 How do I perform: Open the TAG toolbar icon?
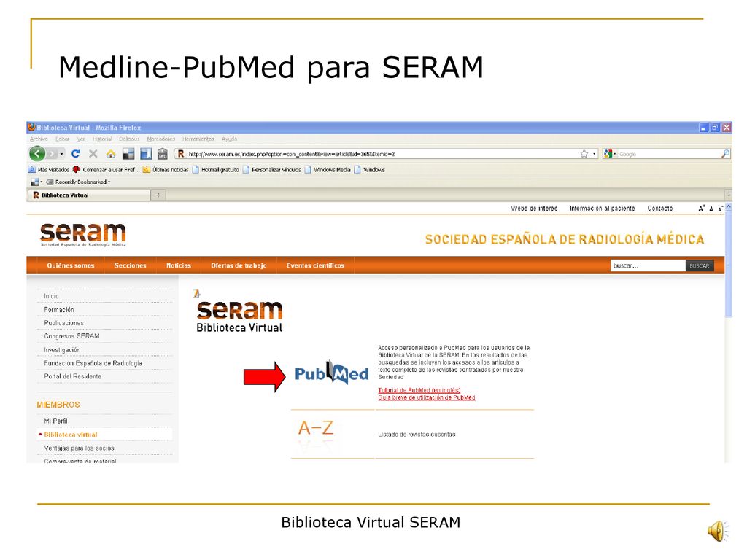pyautogui.click(x=163, y=154)
